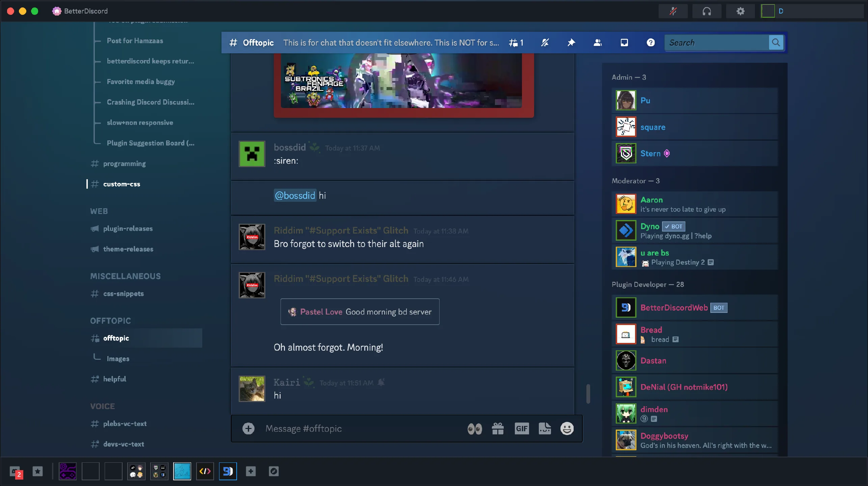868x486 pixels.
Task: Click the search magnifier button
Action: coord(776,43)
